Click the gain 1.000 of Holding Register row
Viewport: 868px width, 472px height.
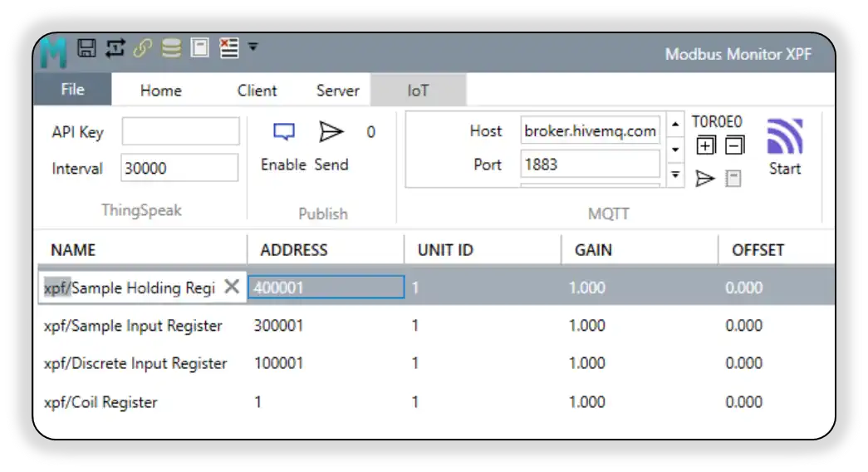[x=586, y=288]
